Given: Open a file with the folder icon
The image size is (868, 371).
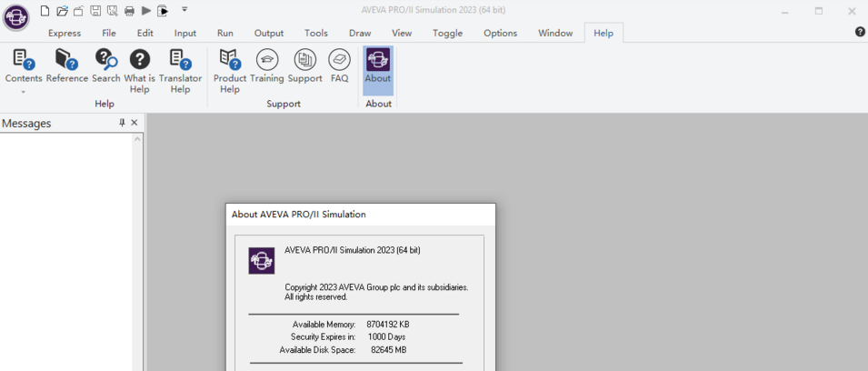Looking at the screenshot, I should pos(62,10).
